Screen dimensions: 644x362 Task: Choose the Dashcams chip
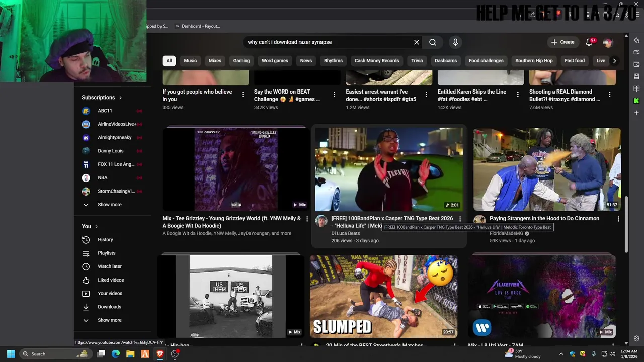(x=446, y=61)
